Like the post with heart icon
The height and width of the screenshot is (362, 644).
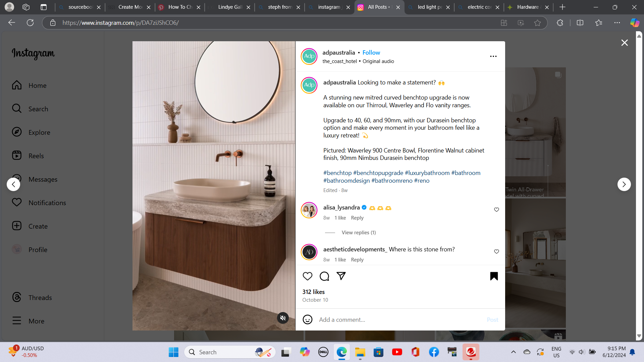307,276
